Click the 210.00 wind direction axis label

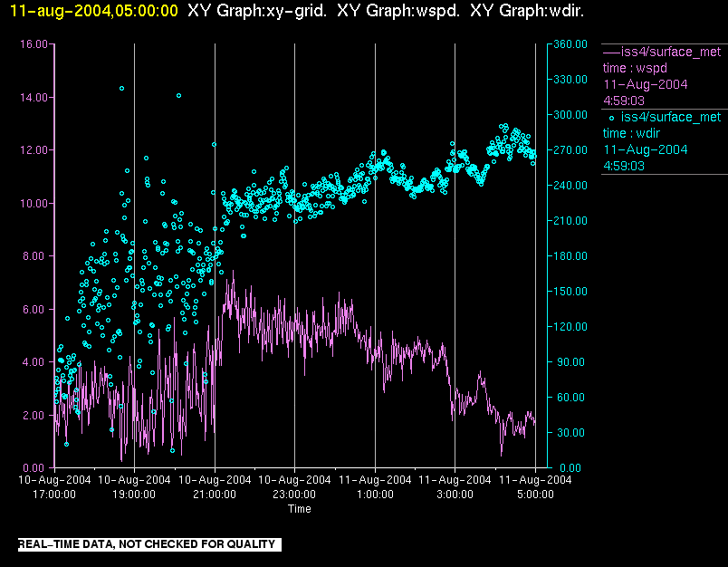pos(570,221)
